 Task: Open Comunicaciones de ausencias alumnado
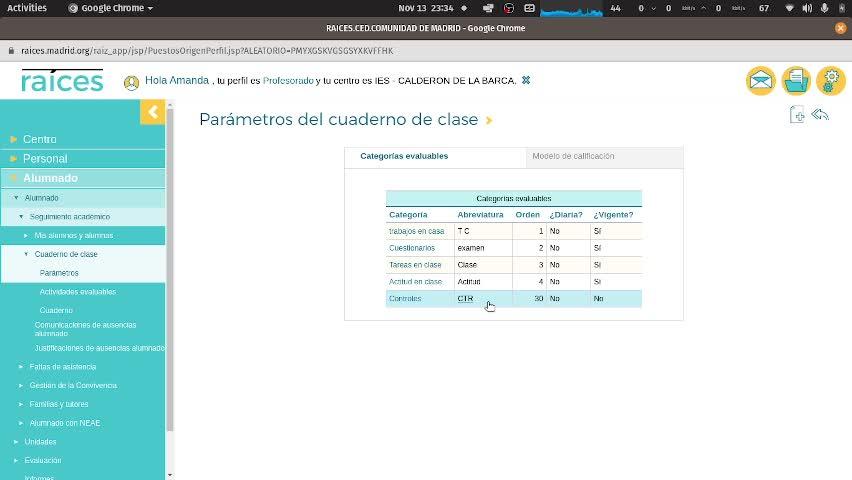coord(85,329)
